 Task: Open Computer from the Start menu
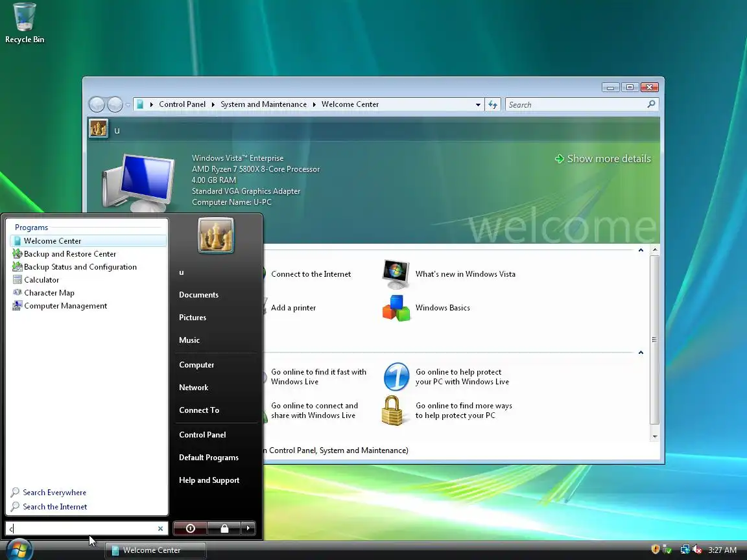196,365
